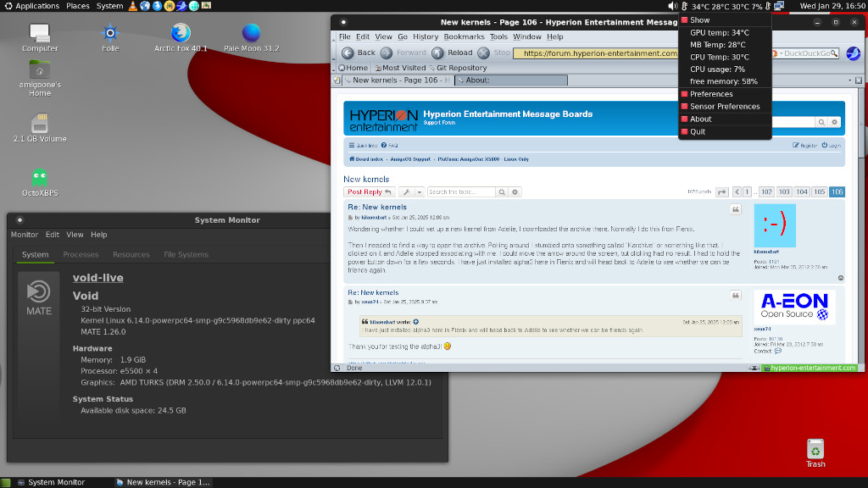Open the Quick links dropdown in forum
Viewport: 868px width, 488px height.
pyautogui.click(x=363, y=146)
